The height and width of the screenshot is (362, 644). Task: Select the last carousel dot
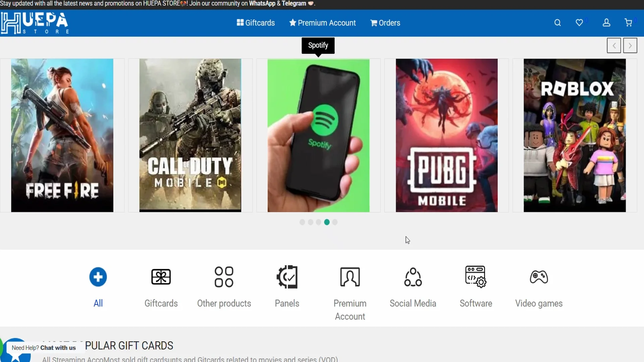(x=335, y=222)
